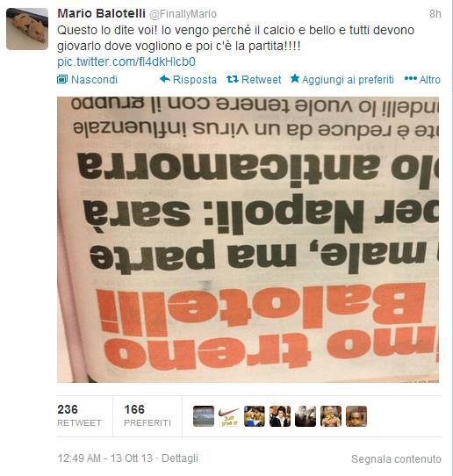Click the Nike swoosh retweeter avatar
This screenshot has height=476, width=453.
[229, 416]
